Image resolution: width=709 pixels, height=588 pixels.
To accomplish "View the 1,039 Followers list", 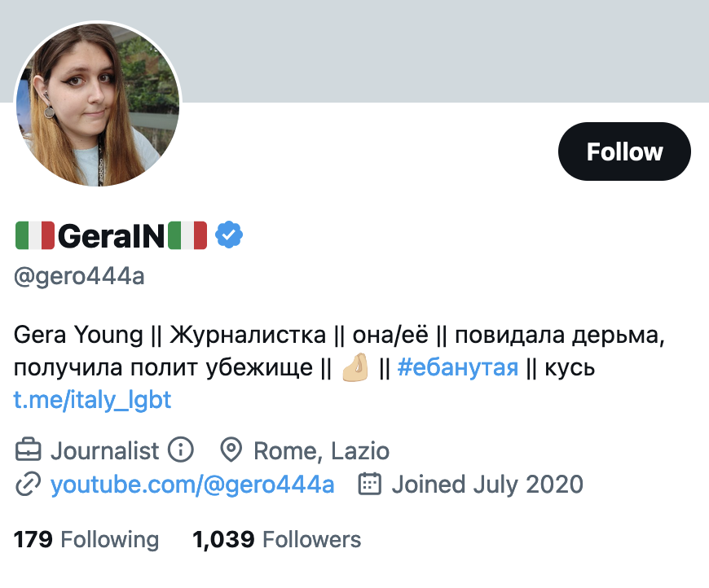I will click(x=276, y=539).
